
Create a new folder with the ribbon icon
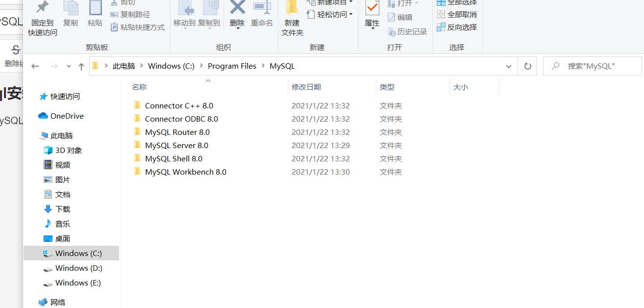[x=292, y=17]
